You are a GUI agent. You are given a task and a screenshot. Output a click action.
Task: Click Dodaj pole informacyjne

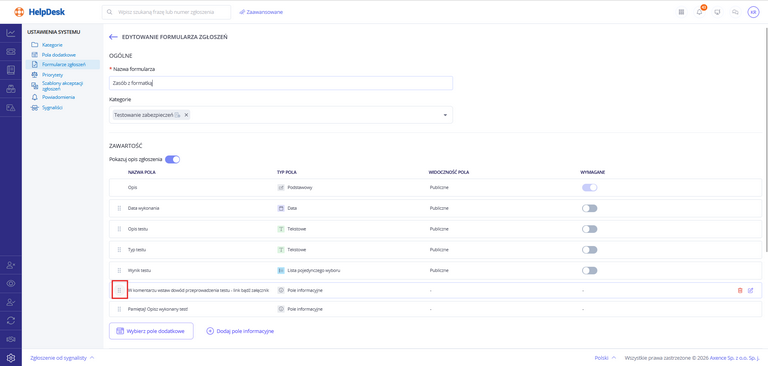240,331
